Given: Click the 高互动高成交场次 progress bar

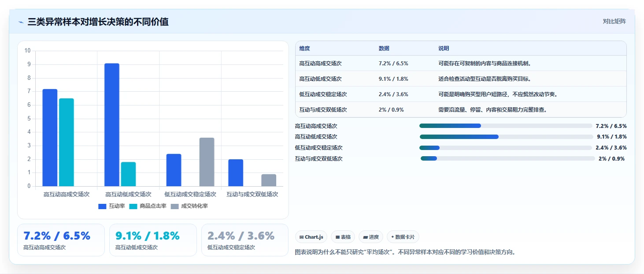Looking at the screenshot, I should (506, 126).
